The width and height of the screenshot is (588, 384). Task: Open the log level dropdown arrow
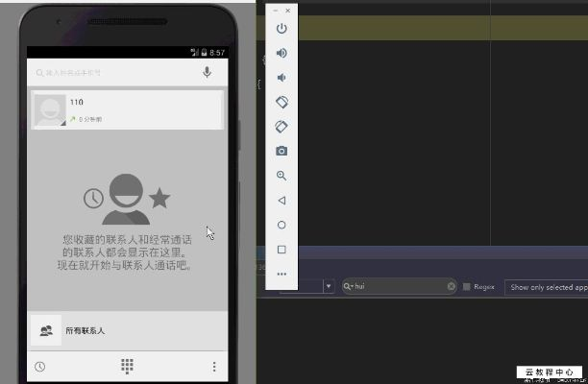(x=329, y=287)
